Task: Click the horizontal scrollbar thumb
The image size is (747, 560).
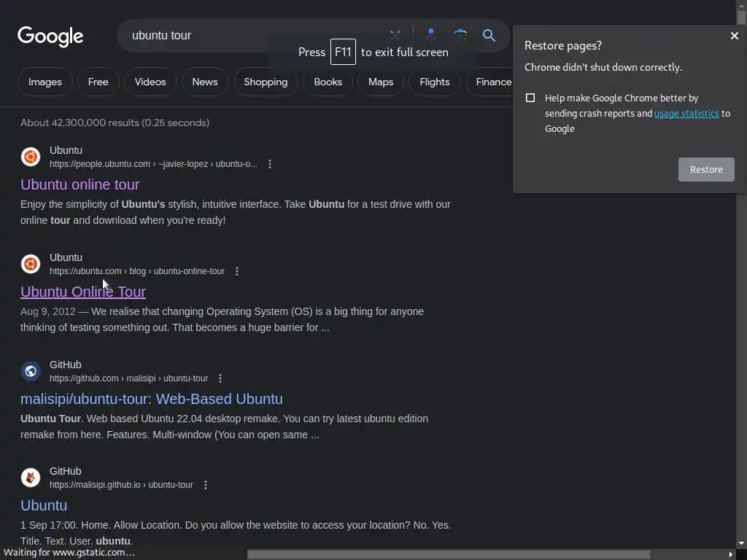Action: [x=449, y=555]
